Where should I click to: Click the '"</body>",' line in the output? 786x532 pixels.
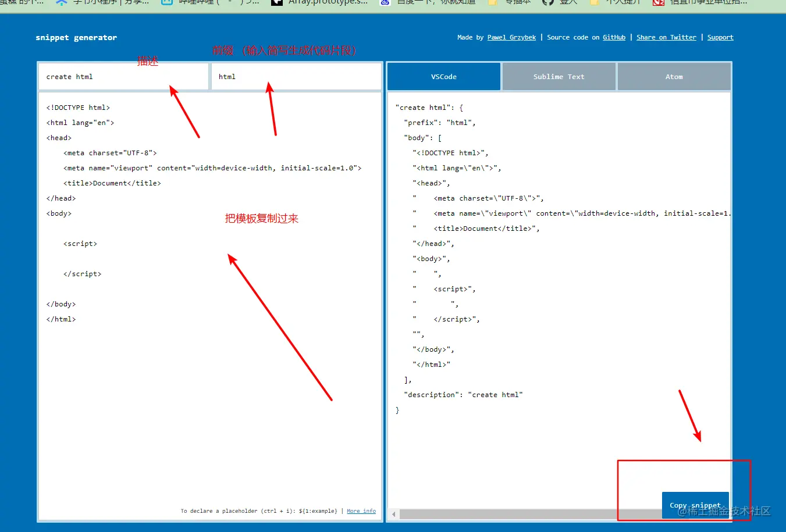[433, 349]
